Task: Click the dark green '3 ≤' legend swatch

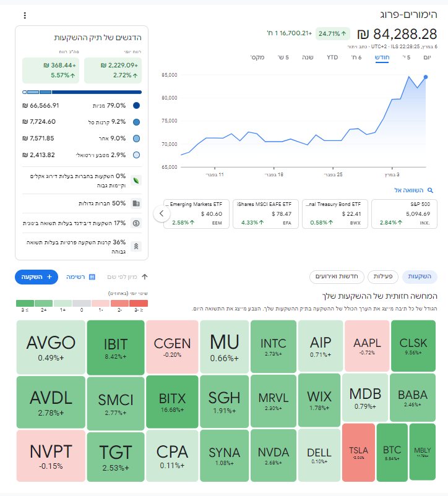Action: 25,303
